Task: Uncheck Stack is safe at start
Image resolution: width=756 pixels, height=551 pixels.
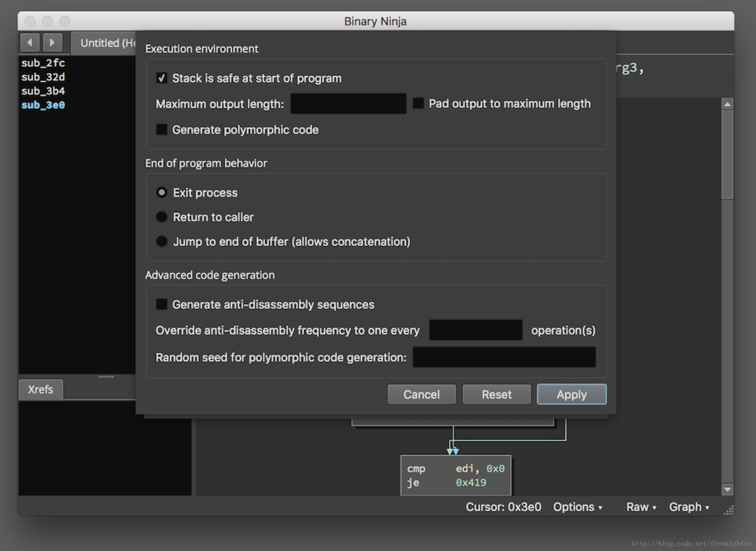Action: pos(161,78)
